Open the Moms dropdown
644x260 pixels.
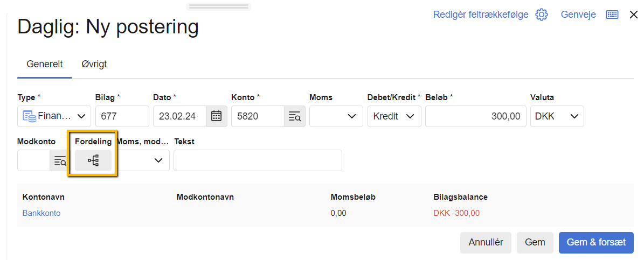pyautogui.click(x=336, y=116)
